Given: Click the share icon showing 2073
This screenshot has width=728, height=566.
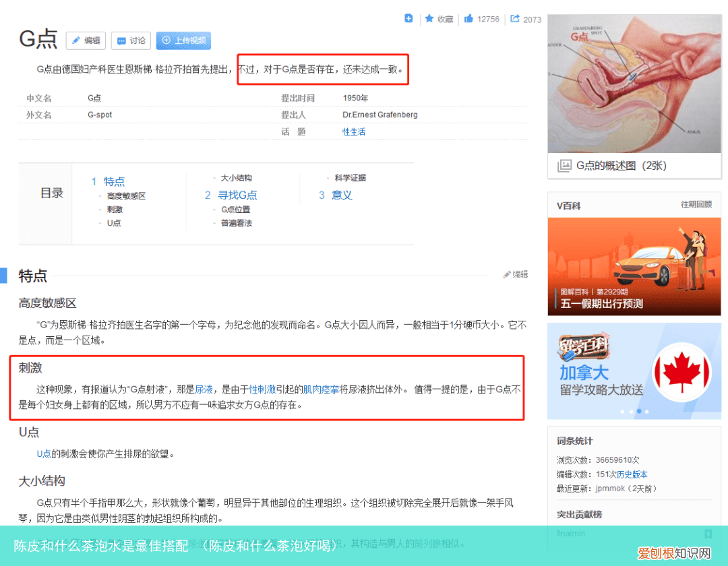Looking at the screenshot, I should point(515,18).
